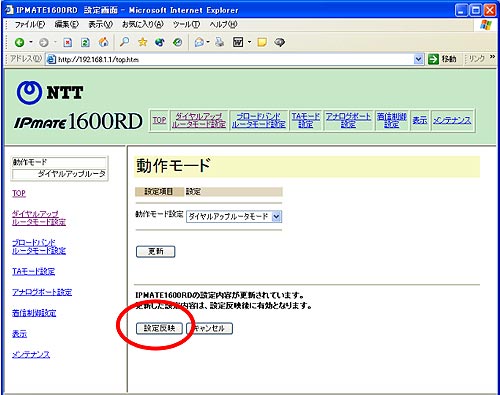Screen dimensions: 500x395
Task: Open メンテナンス in header navigation
Action: (x=452, y=120)
